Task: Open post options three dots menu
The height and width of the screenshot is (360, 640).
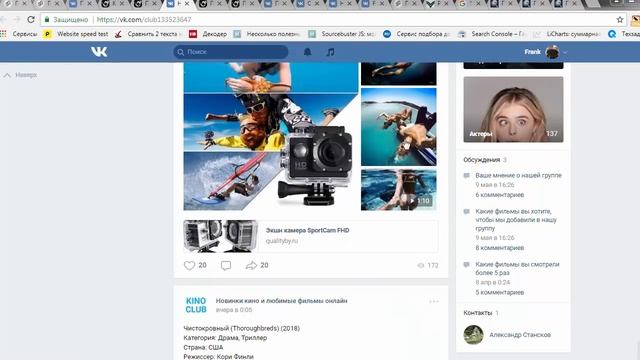Action: (x=434, y=302)
